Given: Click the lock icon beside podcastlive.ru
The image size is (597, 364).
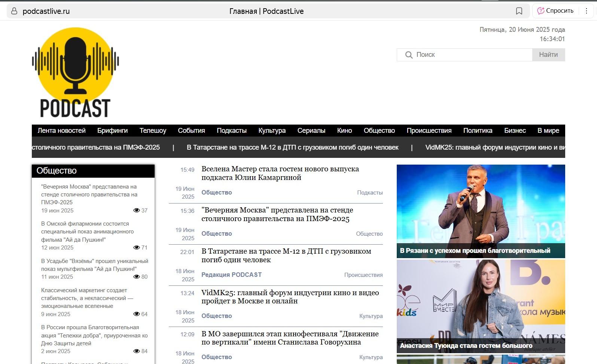Looking at the screenshot, I should (x=14, y=11).
